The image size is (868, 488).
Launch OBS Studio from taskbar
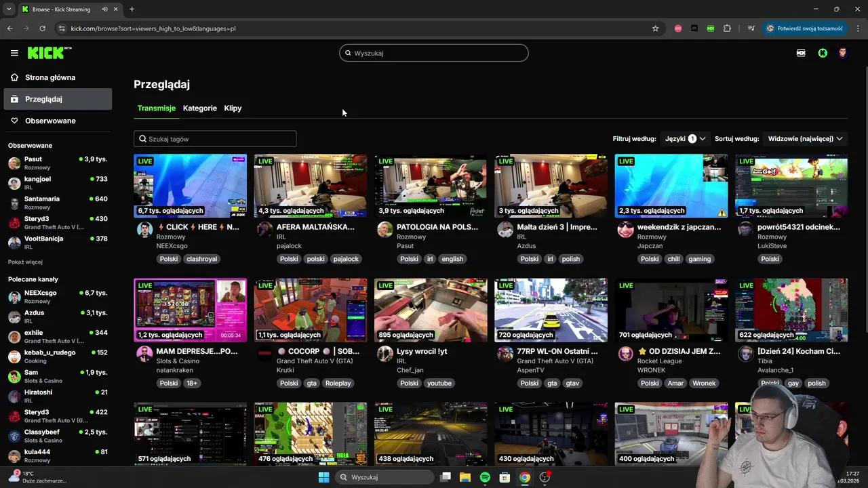click(x=545, y=477)
